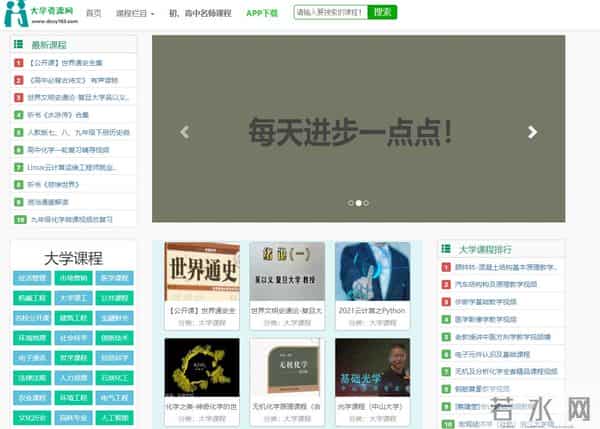Screen dimensions: 600x429
Task: Select the 人力资源 category tag
Action: point(73,378)
